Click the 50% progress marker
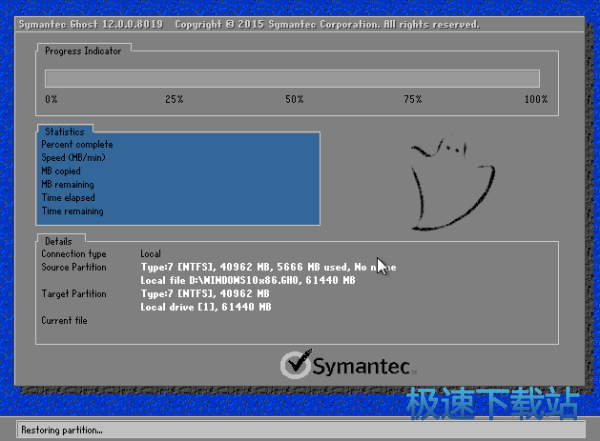 point(294,99)
